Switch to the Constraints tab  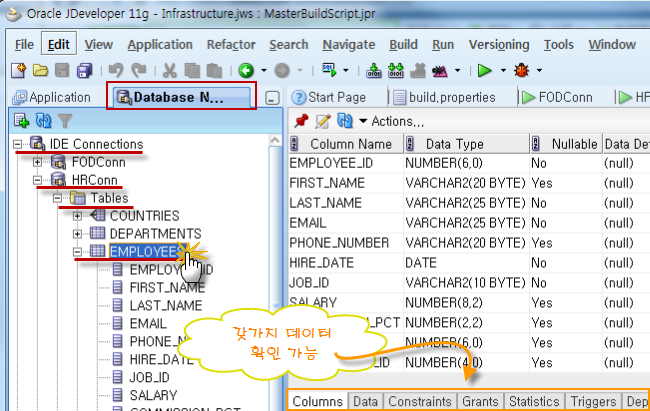point(420,401)
